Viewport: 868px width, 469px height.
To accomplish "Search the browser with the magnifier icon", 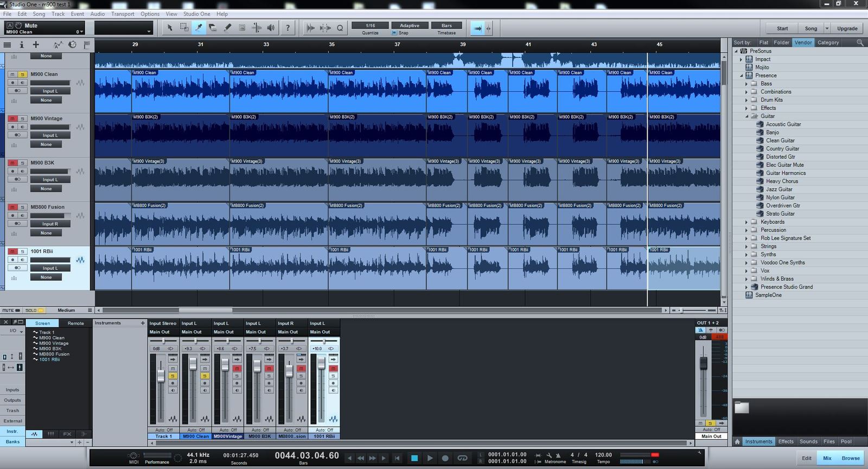I will click(860, 42).
